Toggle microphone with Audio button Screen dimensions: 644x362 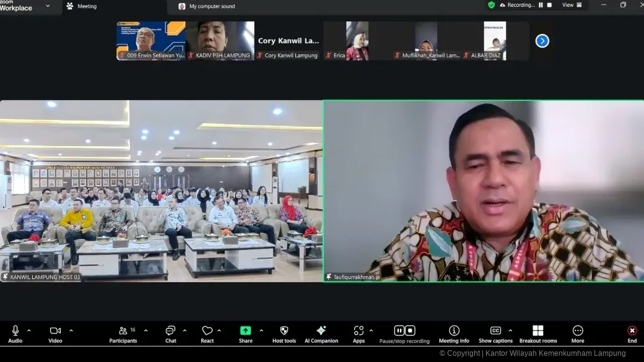click(15, 331)
